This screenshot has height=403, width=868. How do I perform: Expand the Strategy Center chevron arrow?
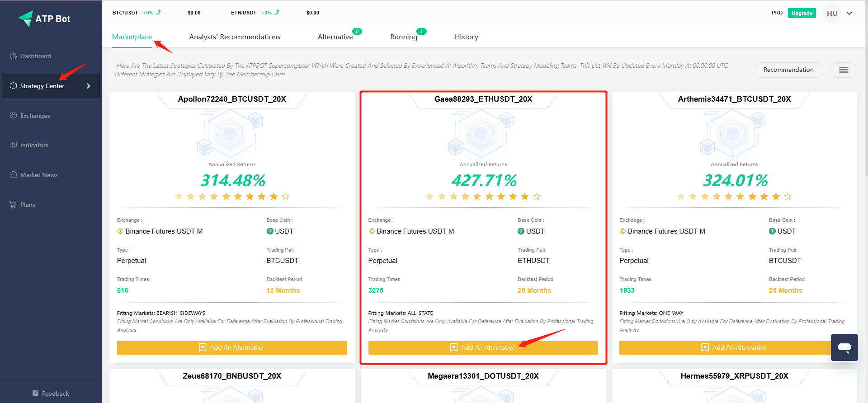(89, 86)
